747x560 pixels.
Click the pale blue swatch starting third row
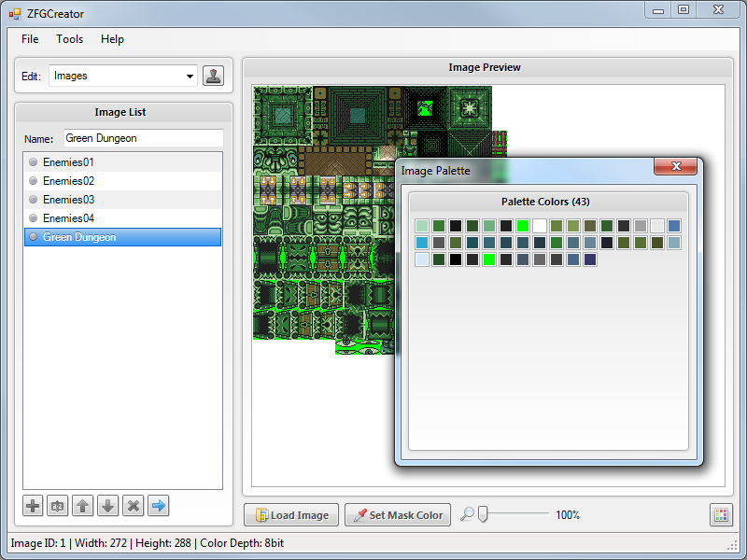422,259
